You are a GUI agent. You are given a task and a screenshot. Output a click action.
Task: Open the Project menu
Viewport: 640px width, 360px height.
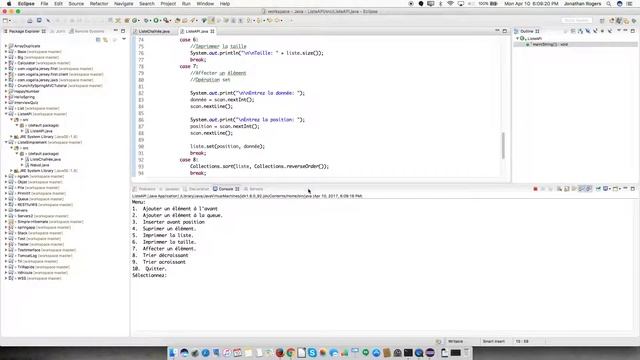pyautogui.click(x=168, y=4)
